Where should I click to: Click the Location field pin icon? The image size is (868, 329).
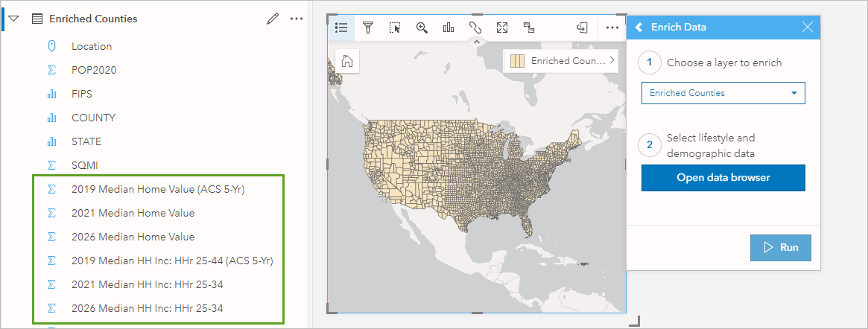[51, 46]
